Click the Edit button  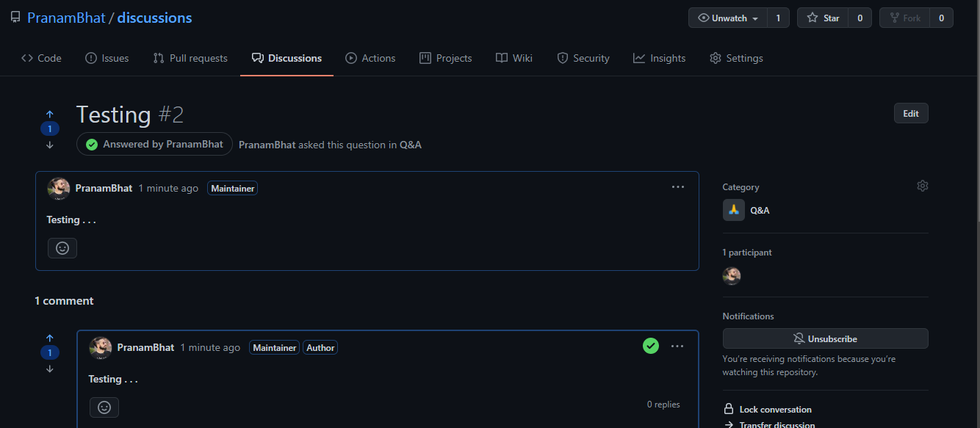911,112
